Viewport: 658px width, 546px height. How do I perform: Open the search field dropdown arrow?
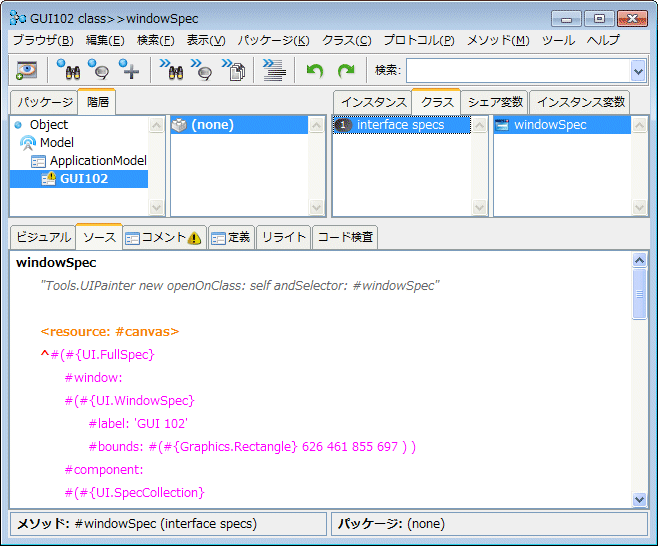point(638,70)
